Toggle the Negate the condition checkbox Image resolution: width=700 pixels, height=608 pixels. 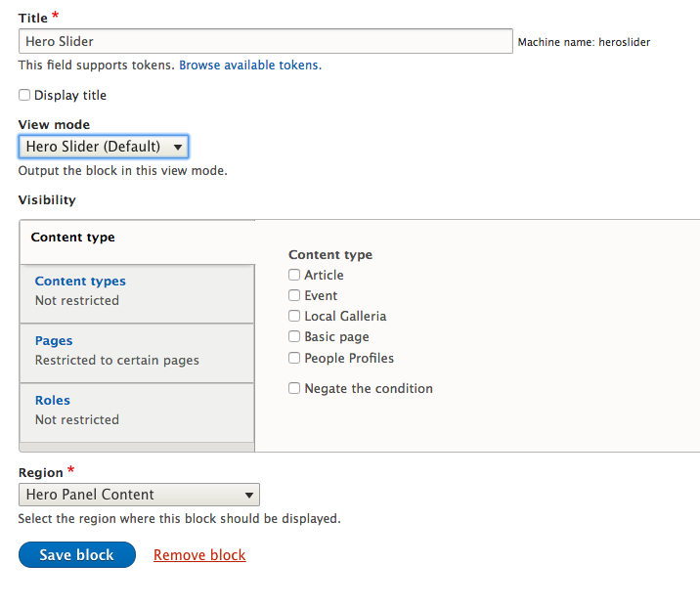[x=294, y=389]
